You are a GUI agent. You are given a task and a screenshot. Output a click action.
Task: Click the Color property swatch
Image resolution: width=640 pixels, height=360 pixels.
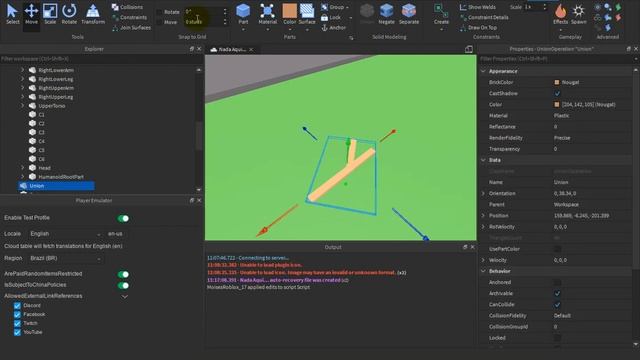pos(557,104)
